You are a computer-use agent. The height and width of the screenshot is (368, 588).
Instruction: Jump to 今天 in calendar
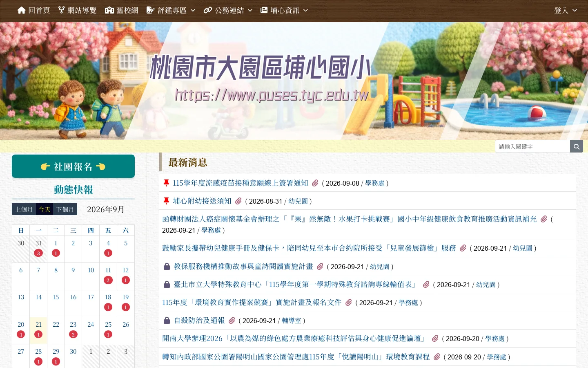click(x=45, y=209)
